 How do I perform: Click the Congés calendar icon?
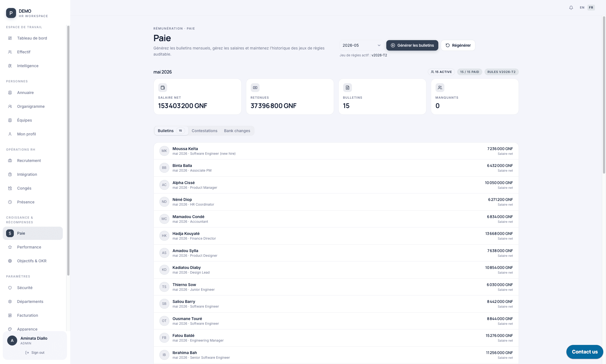[x=10, y=188]
